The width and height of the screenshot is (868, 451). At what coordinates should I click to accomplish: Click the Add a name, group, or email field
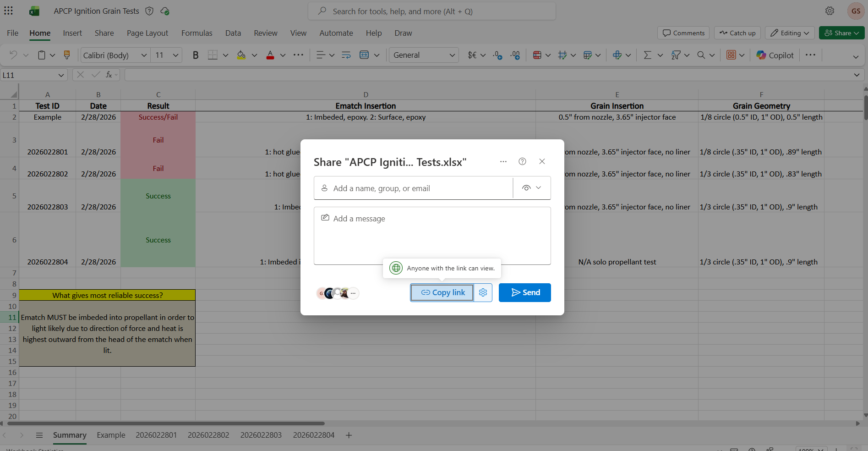(414, 188)
